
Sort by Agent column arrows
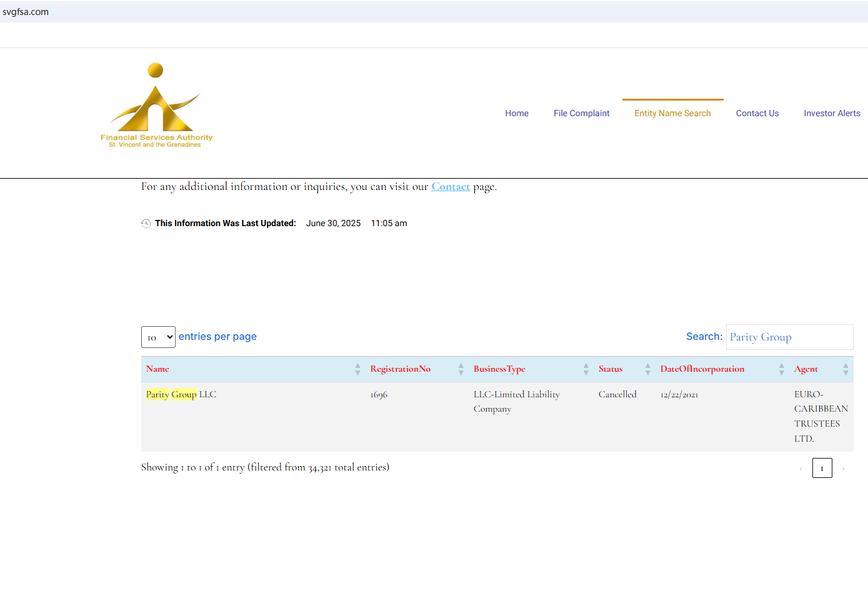[x=846, y=369]
